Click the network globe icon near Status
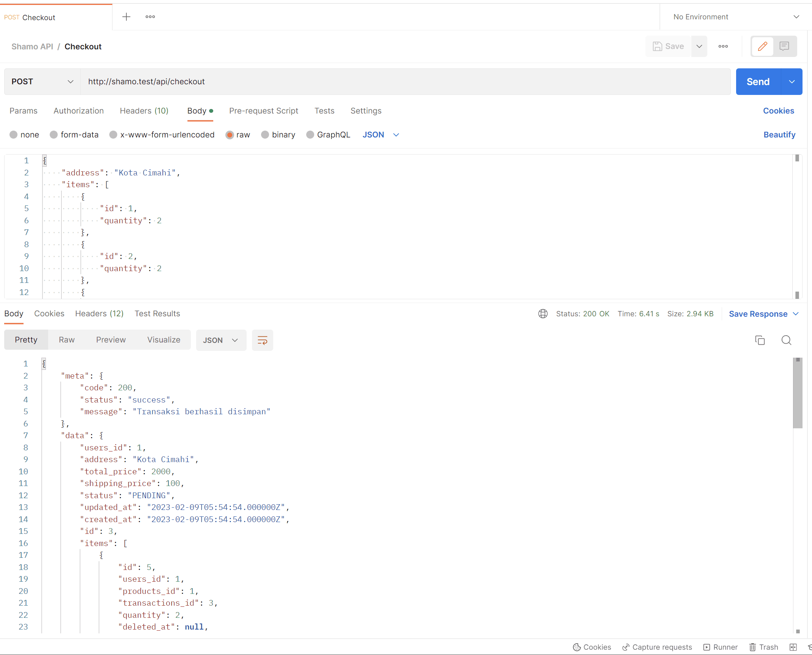Image resolution: width=812 pixels, height=655 pixels. [543, 314]
